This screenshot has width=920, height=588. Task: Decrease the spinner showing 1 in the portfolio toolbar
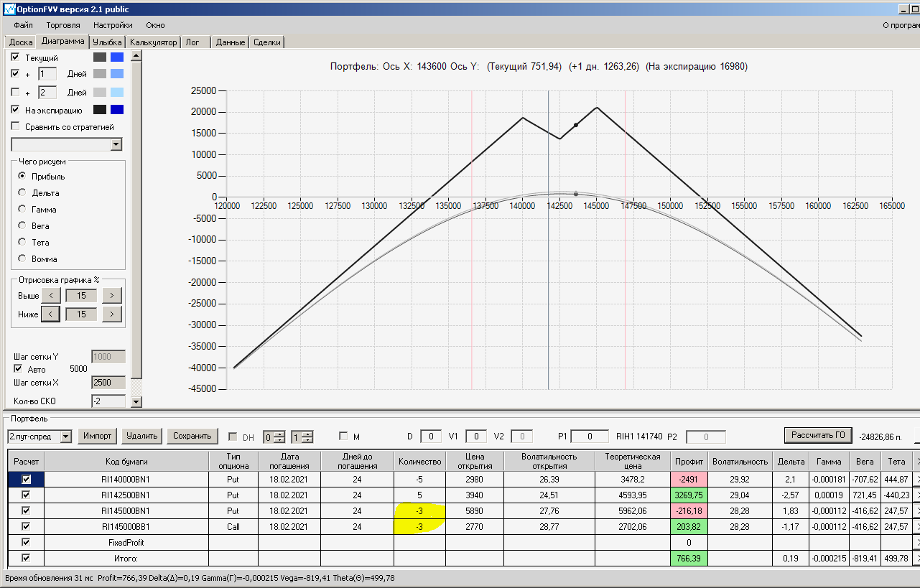[x=307, y=439]
